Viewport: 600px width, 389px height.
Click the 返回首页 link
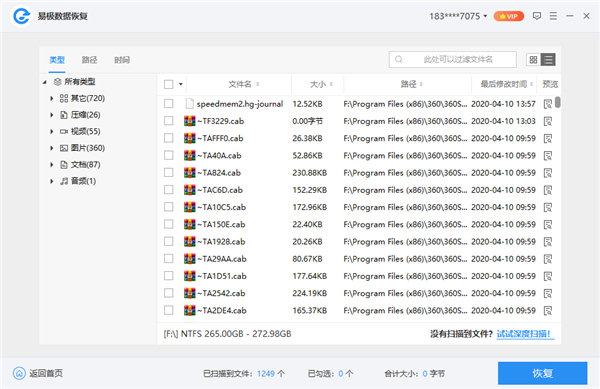click(x=46, y=373)
